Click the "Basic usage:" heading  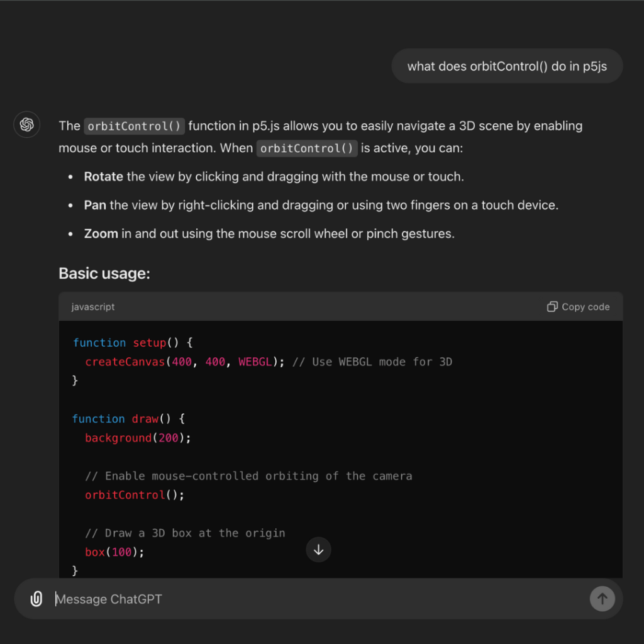click(104, 274)
